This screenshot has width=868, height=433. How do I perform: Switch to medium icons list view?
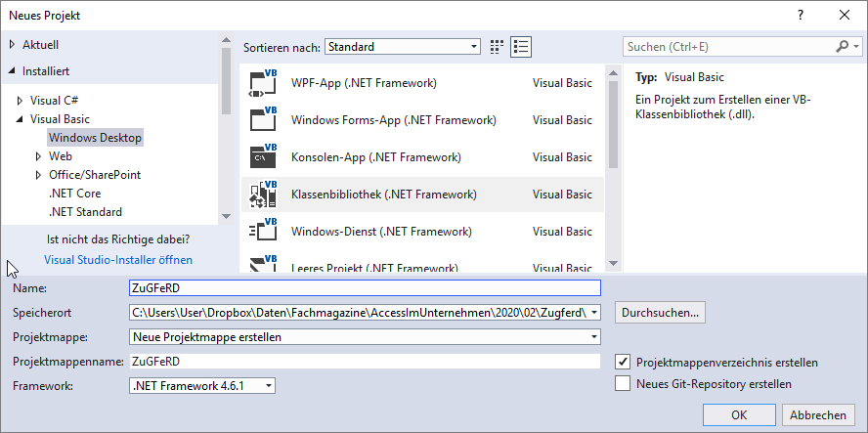click(x=521, y=47)
